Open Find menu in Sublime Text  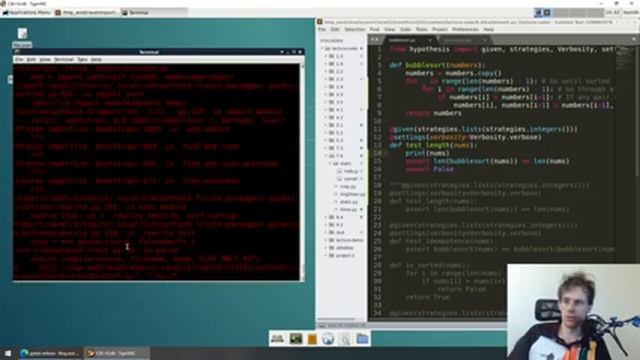click(374, 29)
